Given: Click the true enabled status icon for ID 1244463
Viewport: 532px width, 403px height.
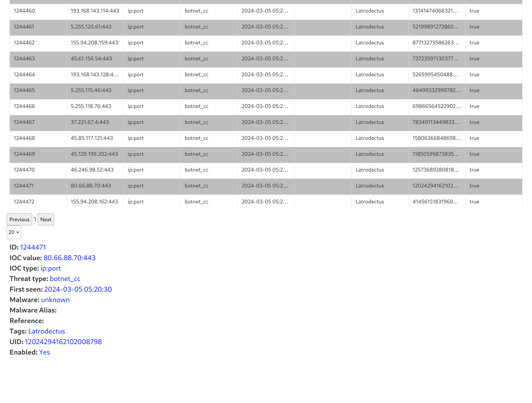Looking at the screenshot, I should [x=474, y=58].
